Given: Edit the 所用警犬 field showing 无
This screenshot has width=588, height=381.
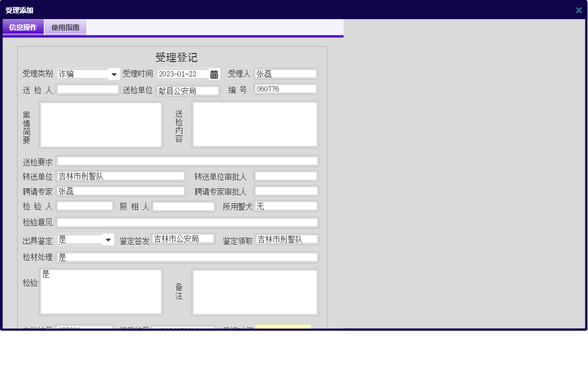Looking at the screenshot, I should 286,205.
